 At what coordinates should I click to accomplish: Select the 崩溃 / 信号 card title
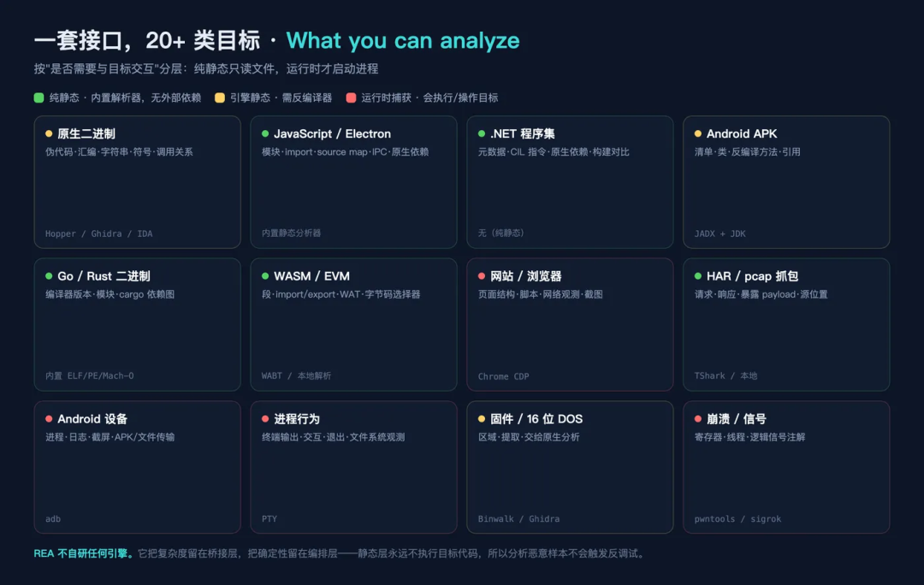coord(736,419)
